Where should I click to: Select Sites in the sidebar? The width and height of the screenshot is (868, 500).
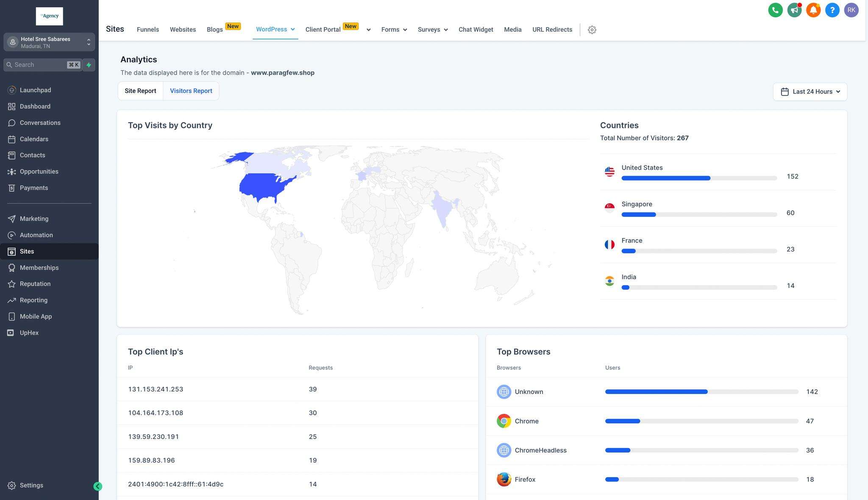pos(49,251)
